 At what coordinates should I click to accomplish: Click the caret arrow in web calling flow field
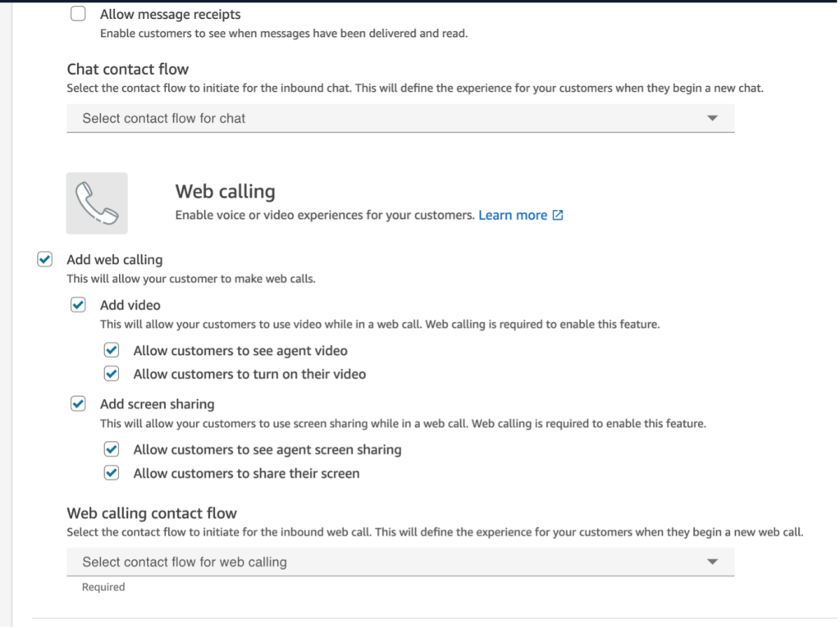click(712, 562)
